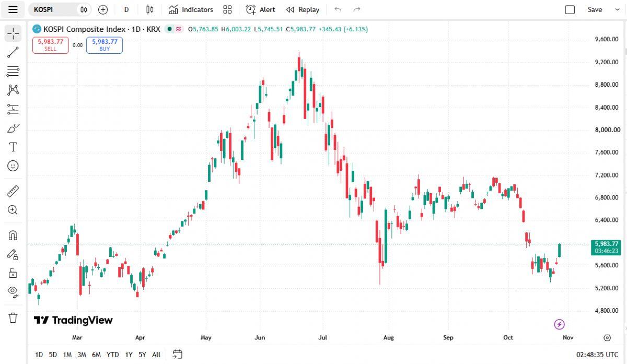Select the 3M time range
Viewport: 627px width, 364px height.
point(82,355)
